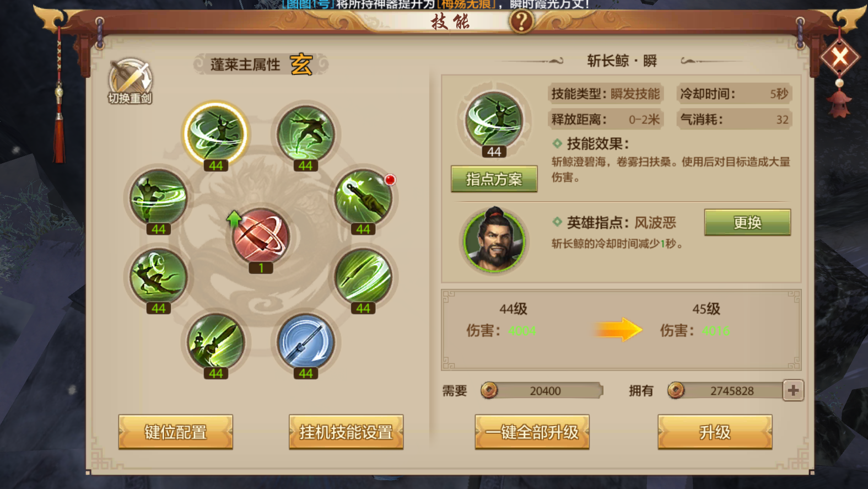Click 一键全部升级 to upgrade all skills
Viewport: 868px width, 489px height.
pos(532,432)
